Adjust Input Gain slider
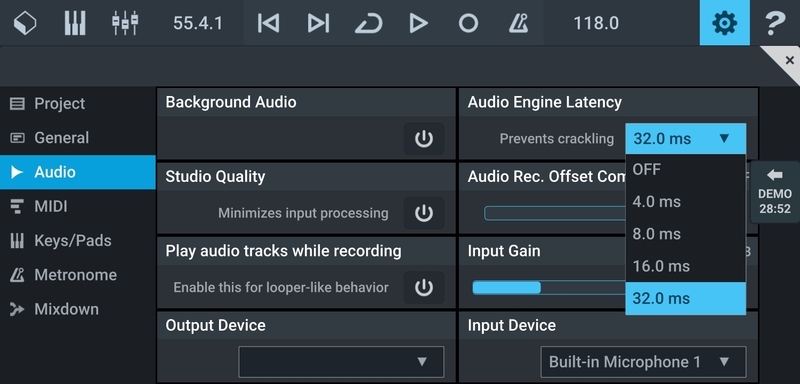The image size is (800, 384). tap(548, 288)
